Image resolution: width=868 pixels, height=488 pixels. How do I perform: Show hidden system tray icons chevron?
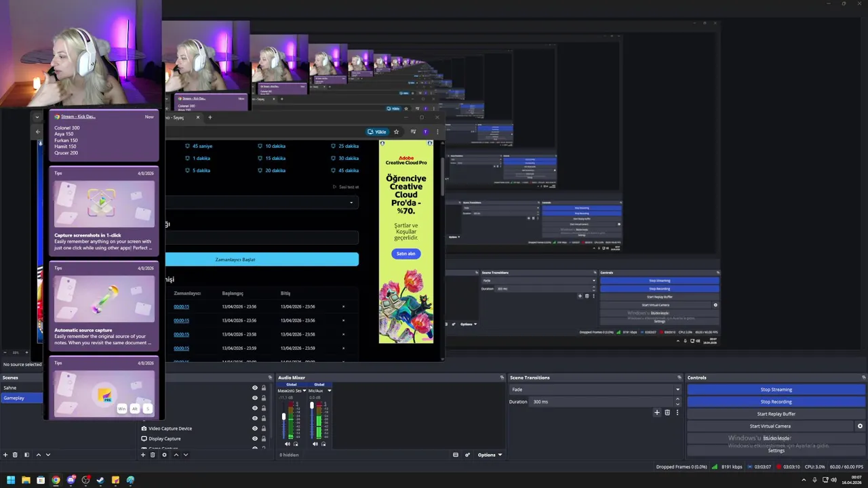[804, 480]
